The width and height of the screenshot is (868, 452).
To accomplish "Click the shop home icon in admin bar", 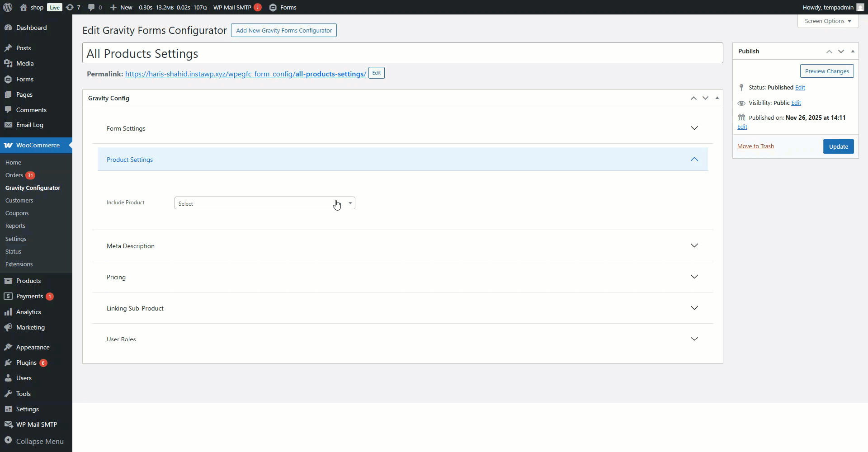I will point(24,7).
